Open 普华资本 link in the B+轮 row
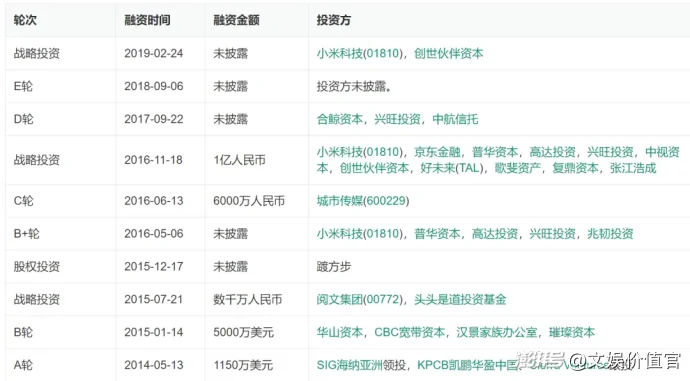 437,234
